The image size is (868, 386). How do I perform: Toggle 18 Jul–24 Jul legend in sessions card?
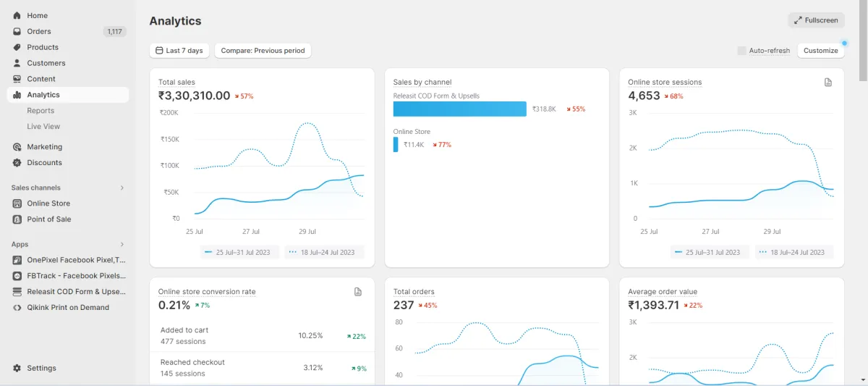(x=793, y=252)
